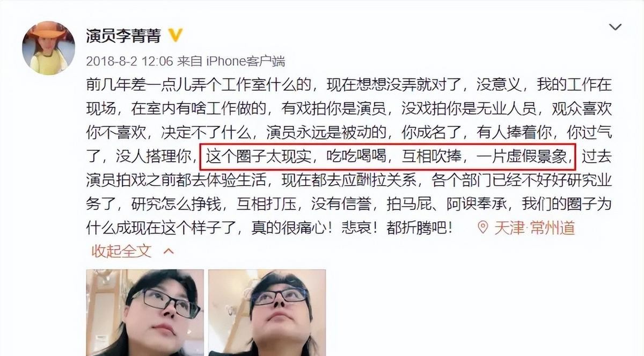The width and height of the screenshot is (644, 356).
Task: Click the up chevron beside 收起全文
Action: point(169,251)
